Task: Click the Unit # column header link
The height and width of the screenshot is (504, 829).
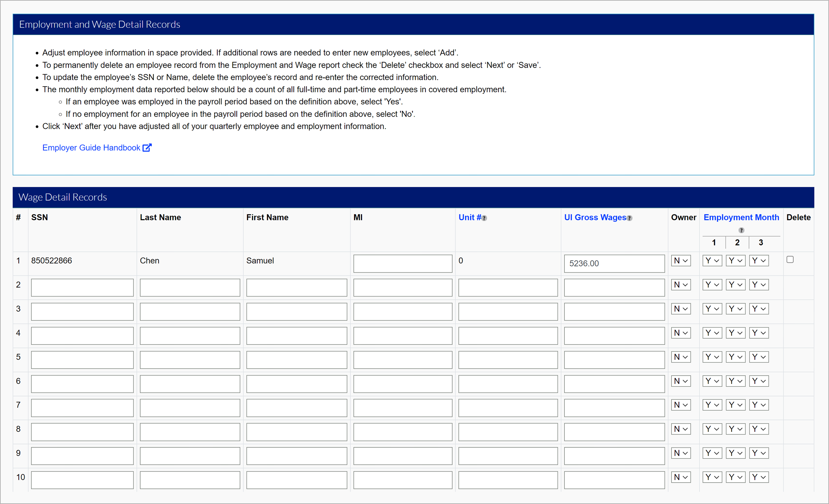Action: [469, 217]
